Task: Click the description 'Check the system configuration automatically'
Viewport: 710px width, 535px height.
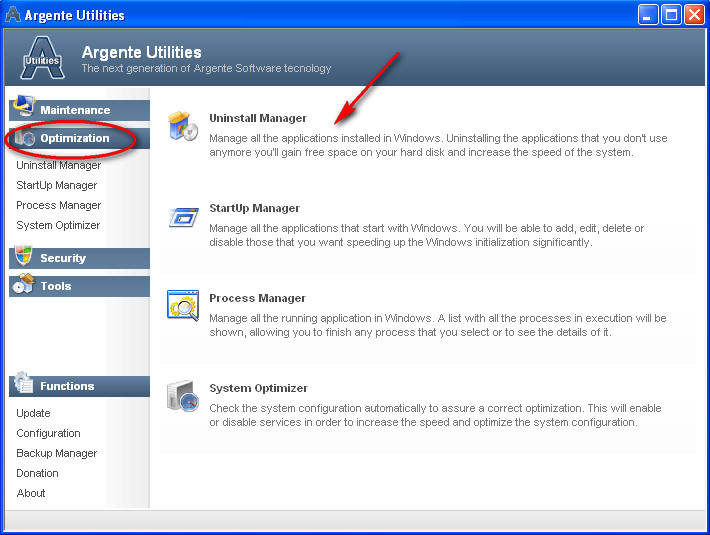Action: 435,416
